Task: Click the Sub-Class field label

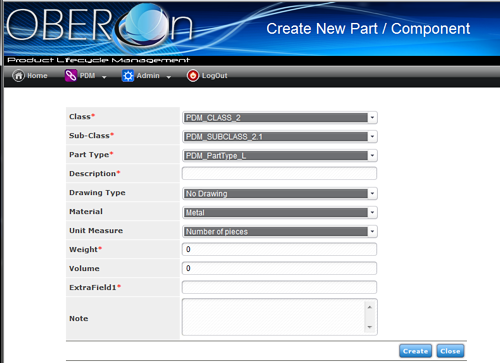Action: pyautogui.click(x=91, y=136)
